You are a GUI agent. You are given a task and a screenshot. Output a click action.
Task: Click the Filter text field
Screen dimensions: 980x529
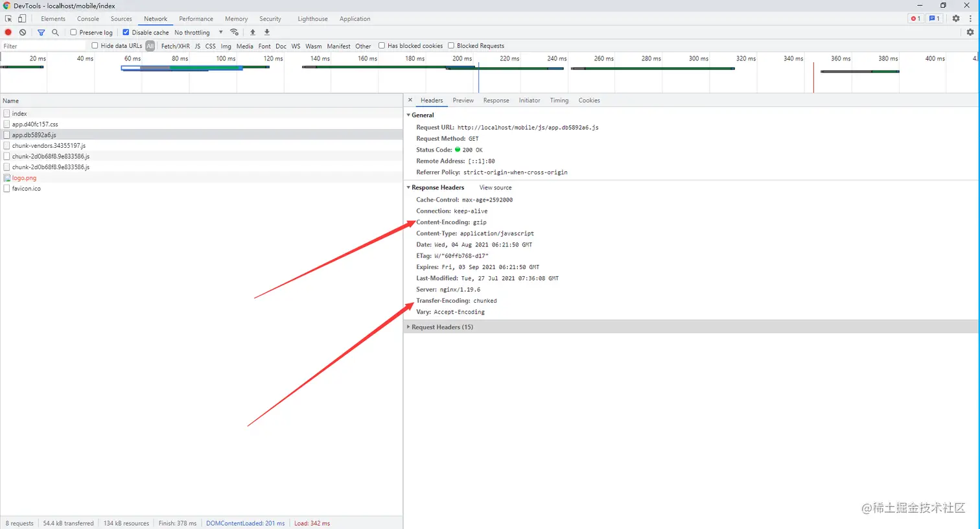point(43,46)
